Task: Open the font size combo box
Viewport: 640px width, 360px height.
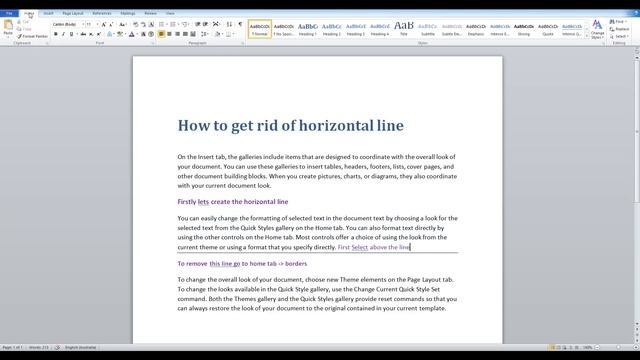Action: (x=92, y=24)
